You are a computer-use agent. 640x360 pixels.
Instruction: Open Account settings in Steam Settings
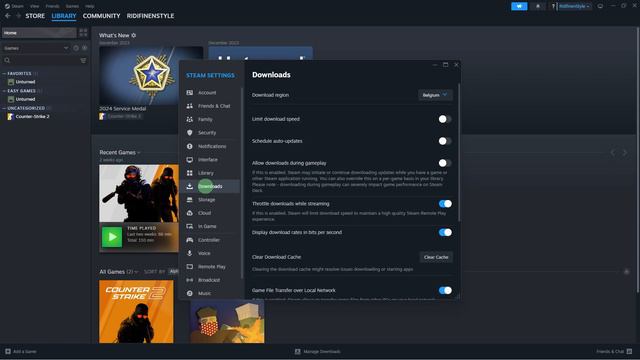point(210,93)
